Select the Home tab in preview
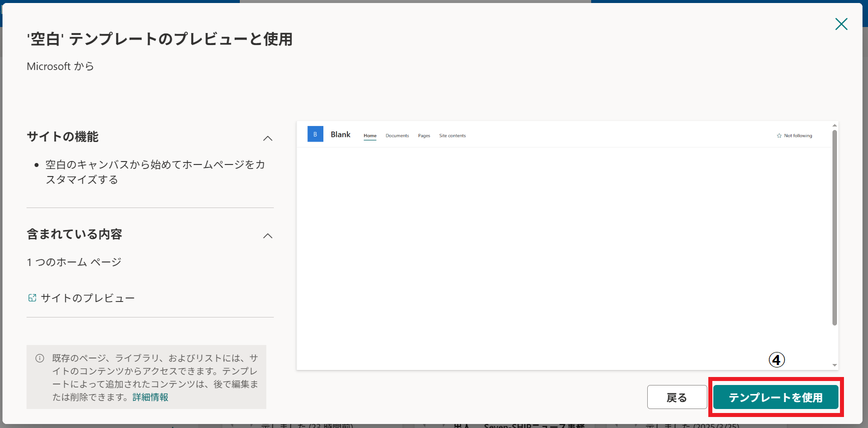The width and height of the screenshot is (868, 428). pos(370,135)
